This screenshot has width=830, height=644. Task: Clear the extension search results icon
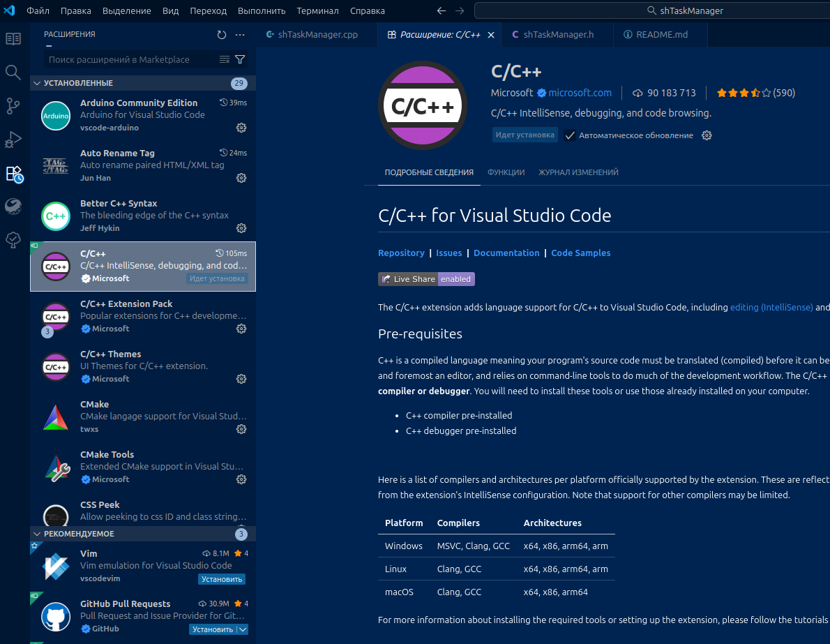click(225, 60)
